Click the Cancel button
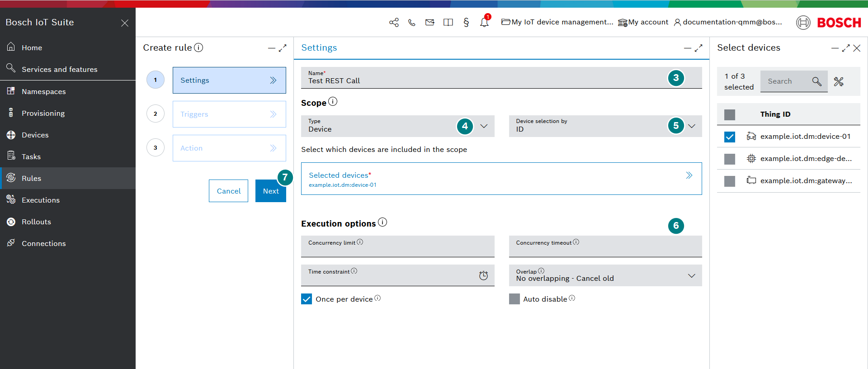 tap(228, 191)
